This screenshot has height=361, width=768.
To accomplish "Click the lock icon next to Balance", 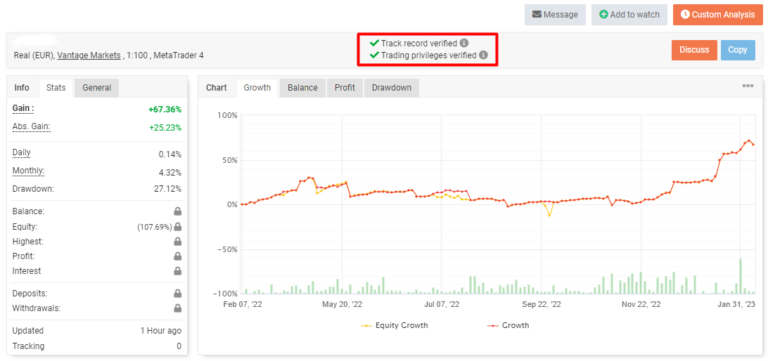I will point(177,212).
